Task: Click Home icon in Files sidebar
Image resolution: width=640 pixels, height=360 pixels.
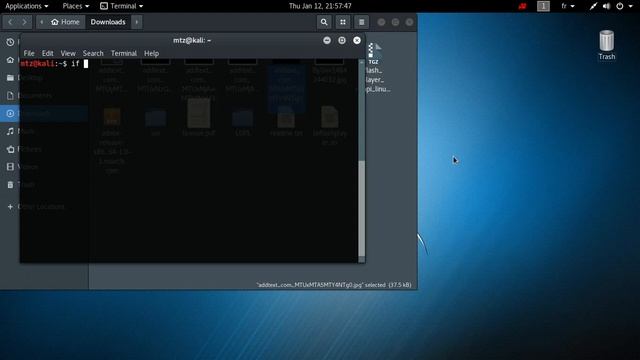Action: pyautogui.click(x=10, y=60)
